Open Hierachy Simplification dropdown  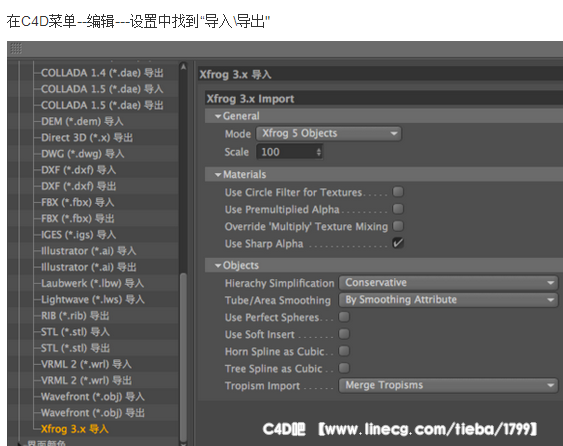pos(448,283)
